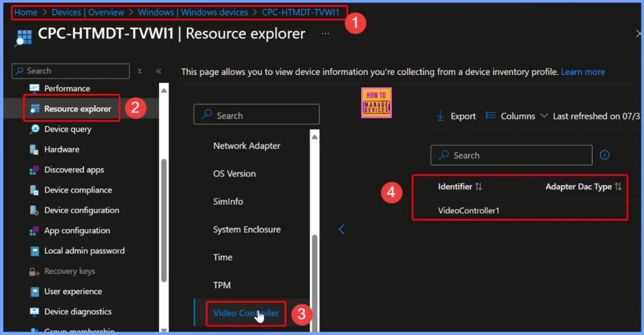Image resolution: width=644 pixels, height=335 pixels.
Task: Click the sidebar vertical scrollbar thumb
Action: pos(164,220)
